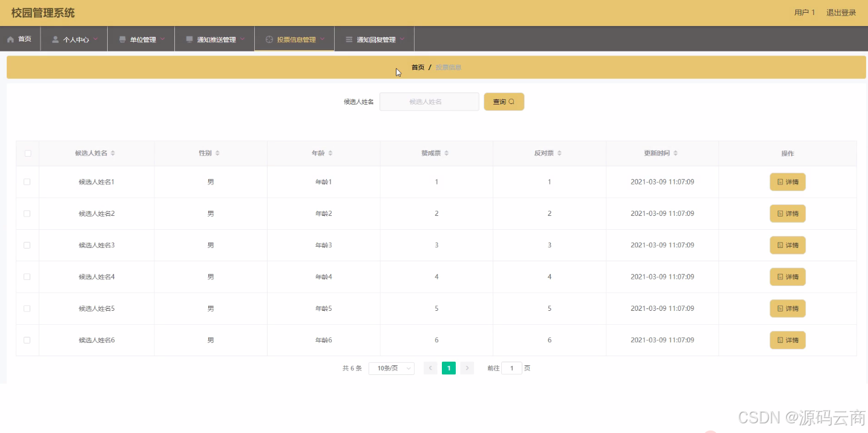Screen dimensions: 868x433
Task: Click the 退出登录 logout link
Action: pyautogui.click(x=841, y=13)
